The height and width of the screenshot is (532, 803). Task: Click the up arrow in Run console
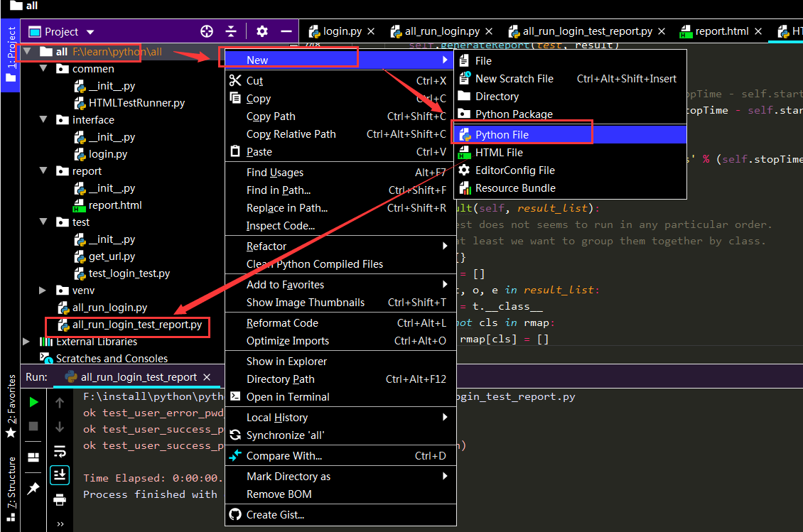coord(60,403)
